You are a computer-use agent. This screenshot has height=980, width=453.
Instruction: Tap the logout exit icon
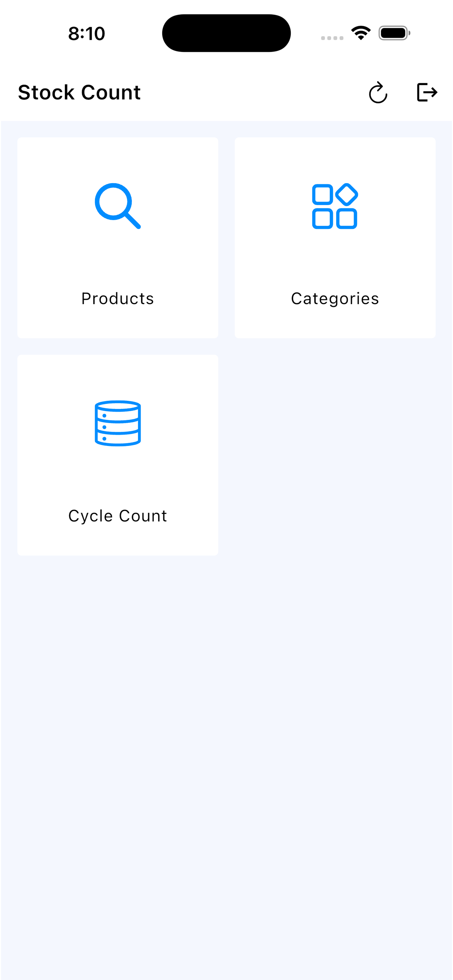pyautogui.click(x=427, y=92)
